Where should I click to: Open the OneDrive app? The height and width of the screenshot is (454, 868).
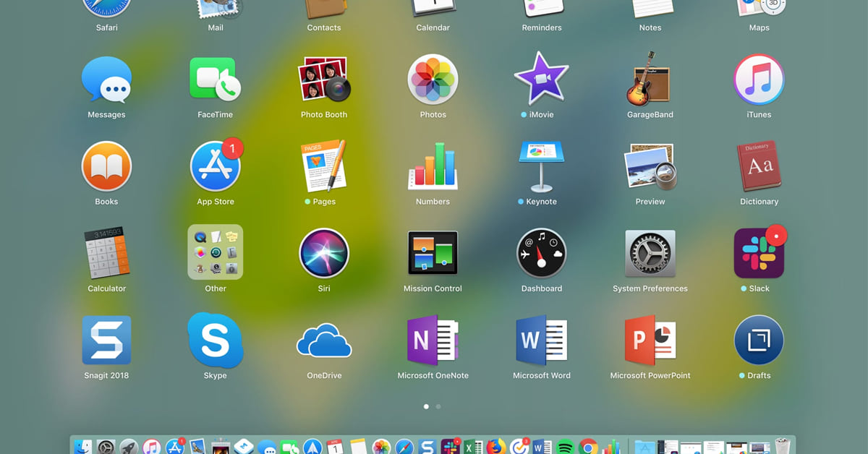[x=324, y=340]
